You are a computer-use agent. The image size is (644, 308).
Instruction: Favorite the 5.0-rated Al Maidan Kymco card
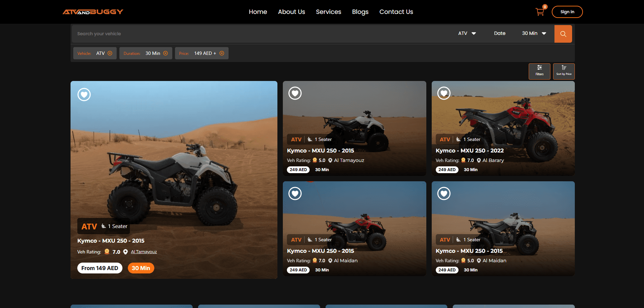[x=444, y=193]
